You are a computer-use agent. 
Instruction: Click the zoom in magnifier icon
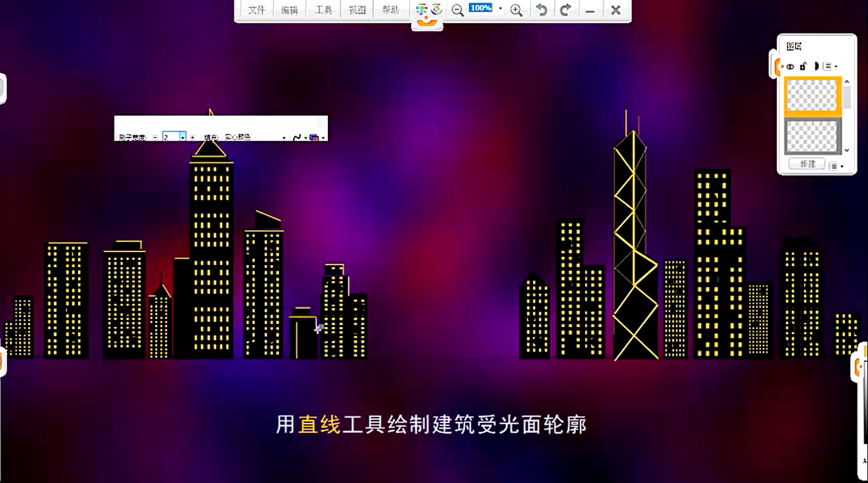point(517,10)
